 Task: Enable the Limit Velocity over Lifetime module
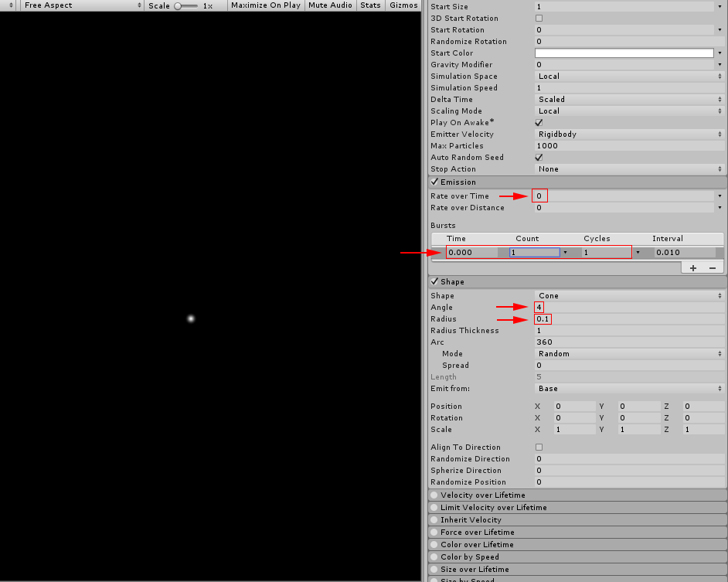434,507
